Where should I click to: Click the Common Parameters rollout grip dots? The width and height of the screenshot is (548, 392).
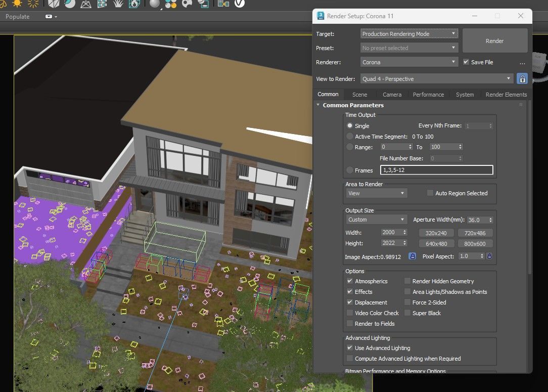(x=521, y=105)
